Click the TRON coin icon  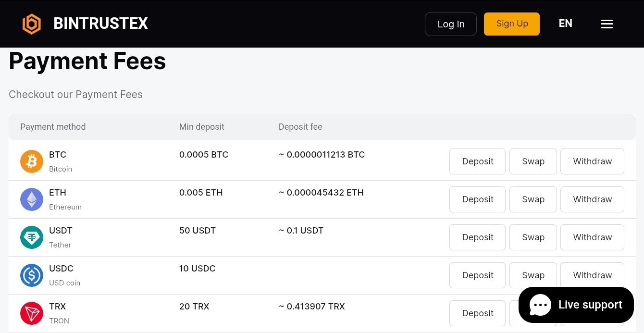[32, 313]
